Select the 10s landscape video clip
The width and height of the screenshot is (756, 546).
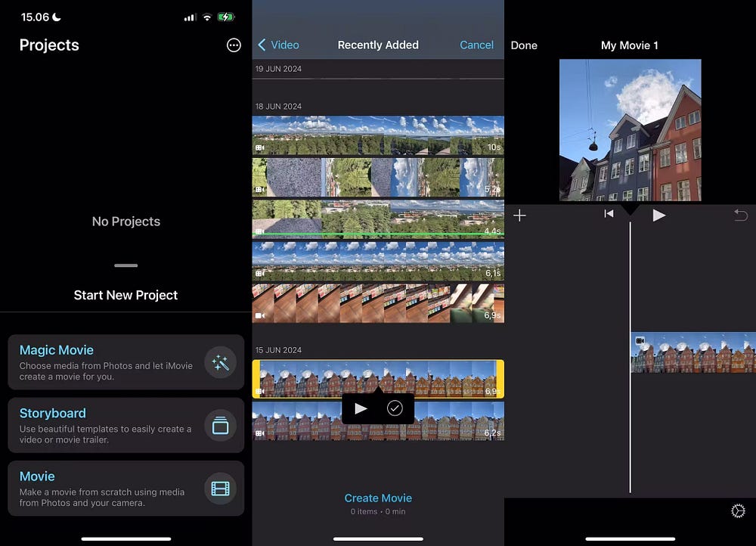(378, 135)
